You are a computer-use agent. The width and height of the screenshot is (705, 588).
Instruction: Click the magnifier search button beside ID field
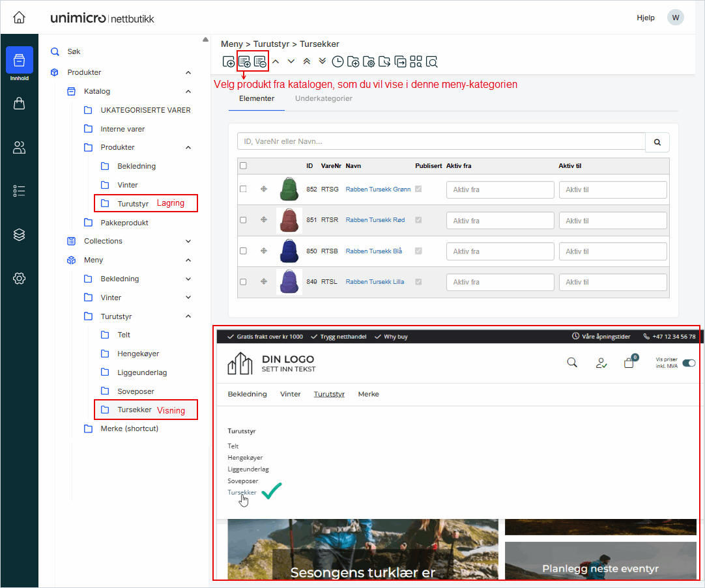coord(657,141)
